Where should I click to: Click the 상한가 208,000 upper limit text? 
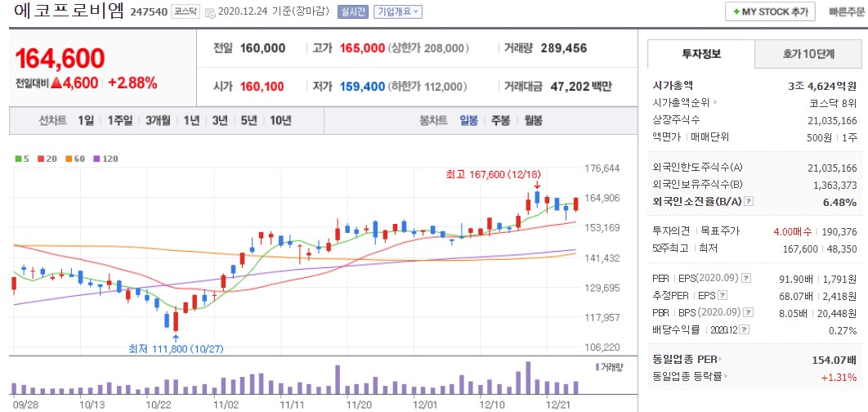point(428,48)
